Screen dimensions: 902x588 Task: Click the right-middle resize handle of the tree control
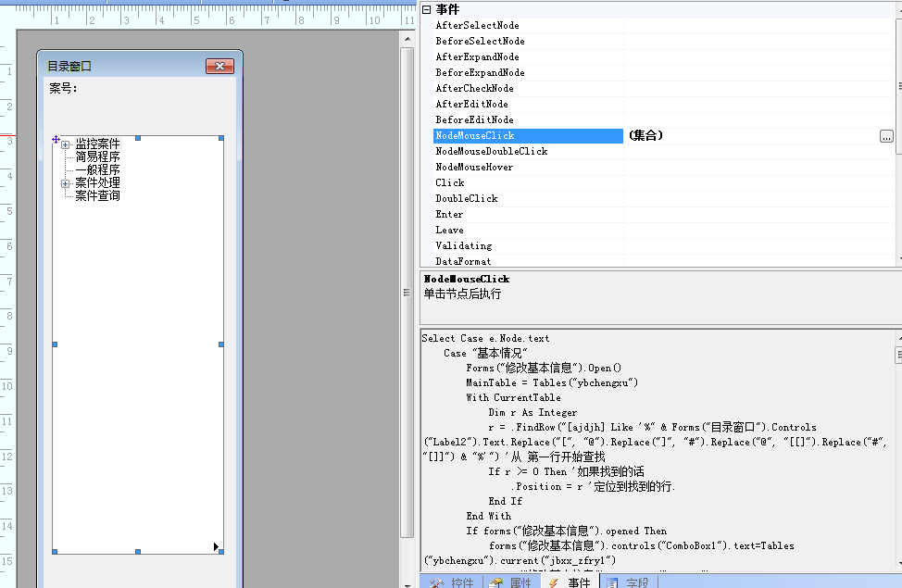pyautogui.click(x=221, y=344)
